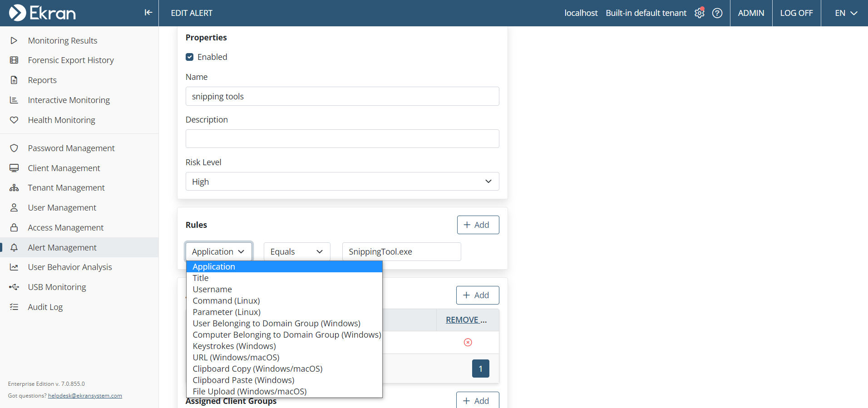Open the Risk Level High dropdown
The height and width of the screenshot is (408, 868).
[x=342, y=181]
